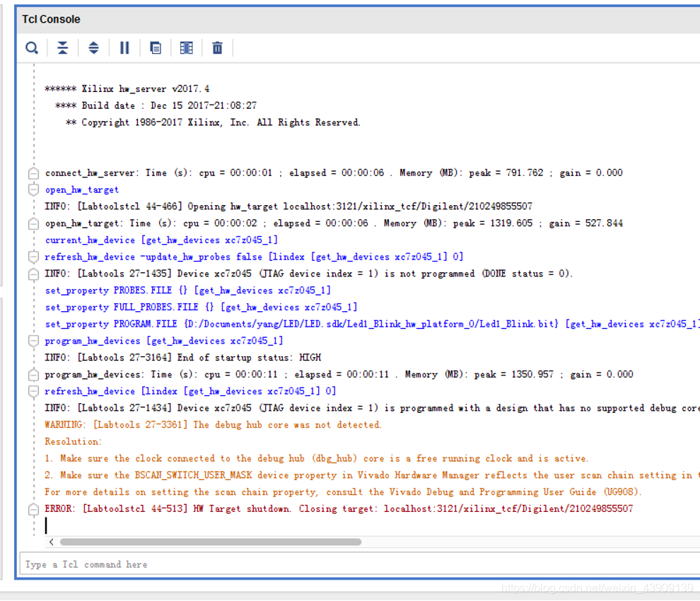Image resolution: width=700 pixels, height=601 pixels.
Task: Click the 'current_hw_device' command line
Action: (x=161, y=240)
